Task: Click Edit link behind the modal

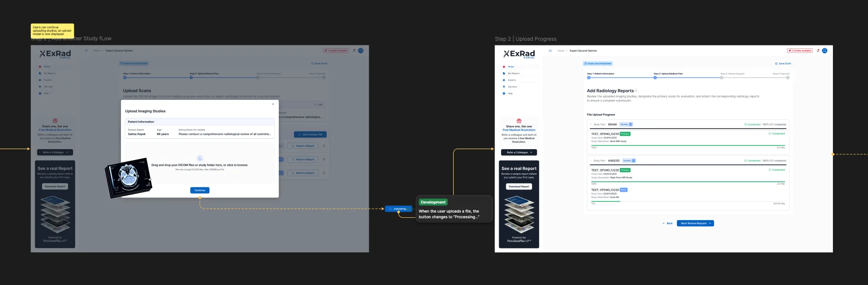Action: [318, 105]
